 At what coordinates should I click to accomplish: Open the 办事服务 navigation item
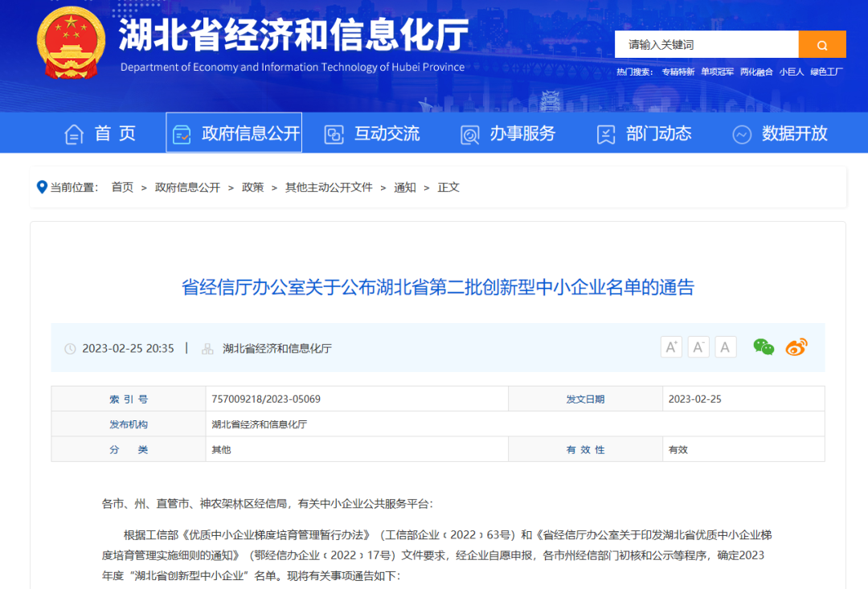(508, 133)
